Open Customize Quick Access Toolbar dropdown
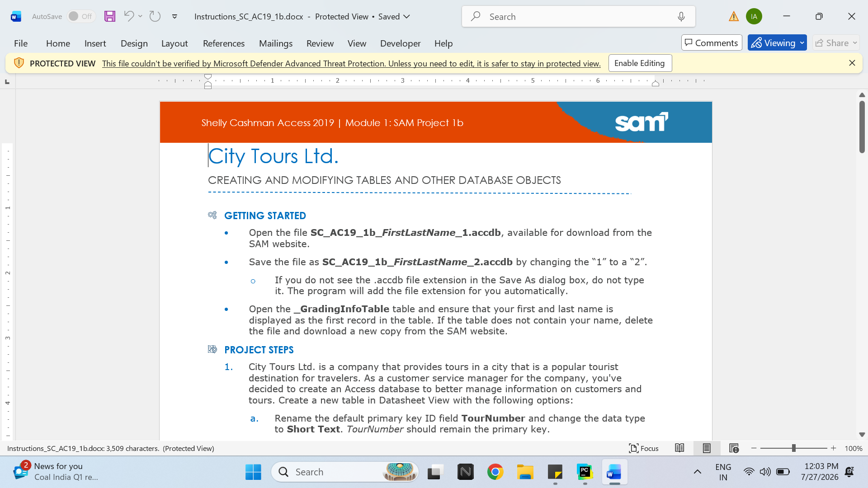The image size is (868, 488). click(x=175, y=17)
